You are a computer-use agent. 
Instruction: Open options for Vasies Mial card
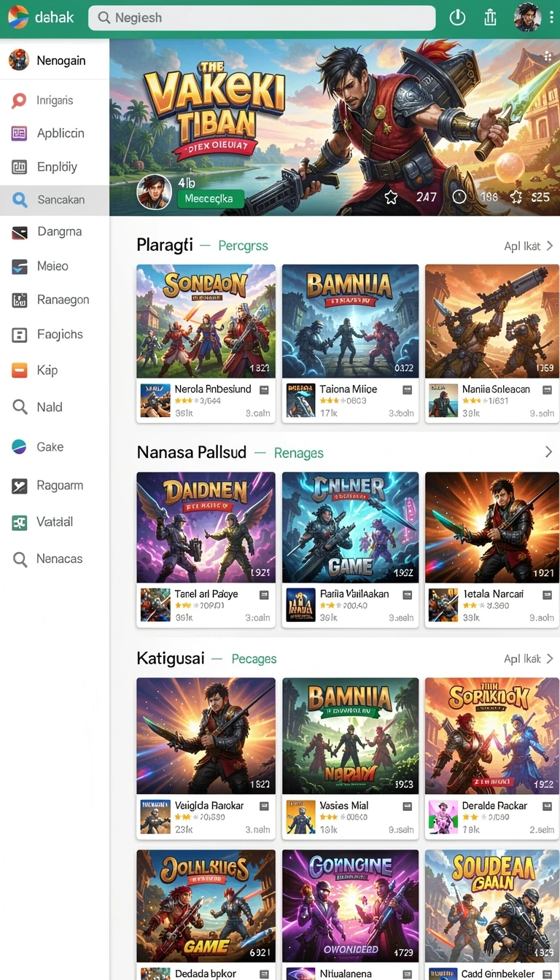click(x=407, y=806)
